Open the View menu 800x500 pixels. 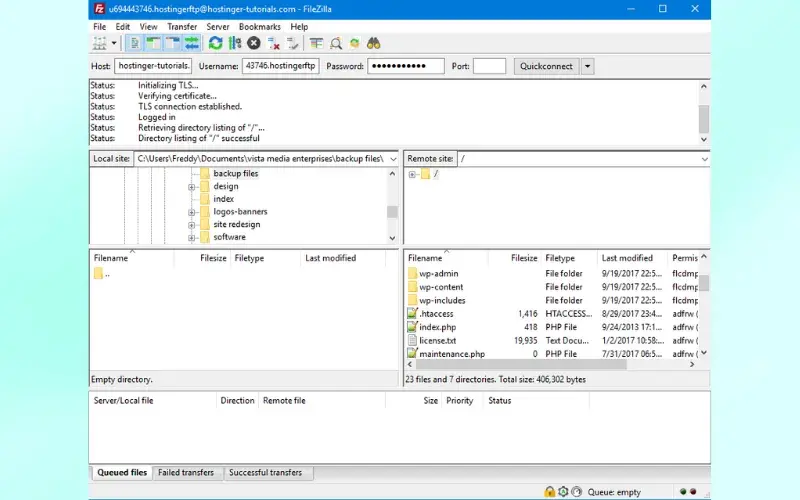pyautogui.click(x=148, y=27)
